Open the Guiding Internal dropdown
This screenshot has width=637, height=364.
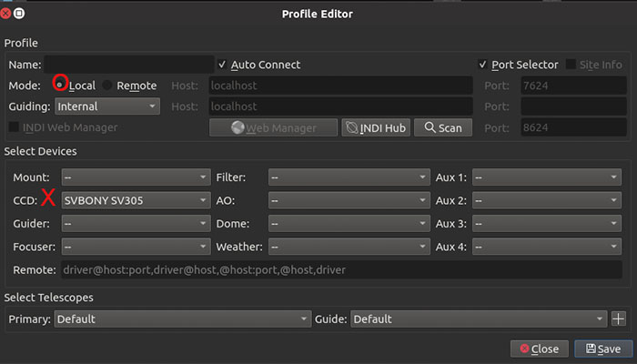[108, 106]
